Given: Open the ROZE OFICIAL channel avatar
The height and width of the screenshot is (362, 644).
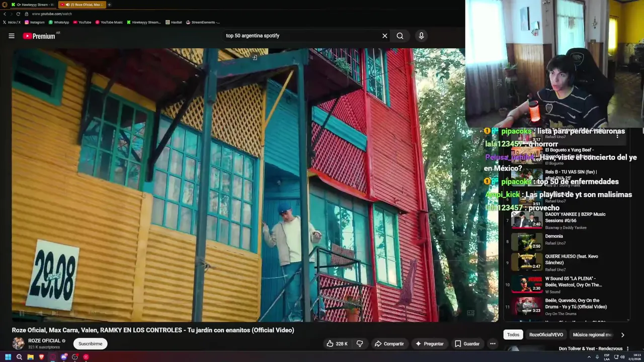Looking at the screenshot, I should [18, 343].
